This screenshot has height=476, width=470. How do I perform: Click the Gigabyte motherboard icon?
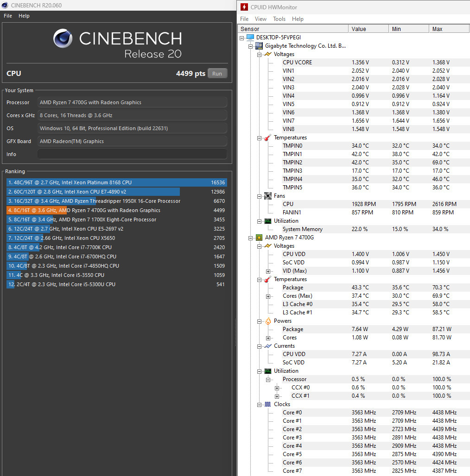click(x=259, y=46)
